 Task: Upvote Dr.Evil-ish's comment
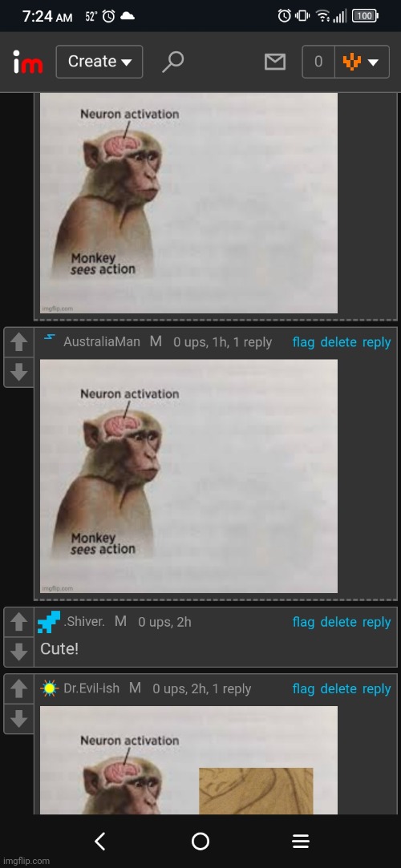pyautogui.click(x=18, y=689)
